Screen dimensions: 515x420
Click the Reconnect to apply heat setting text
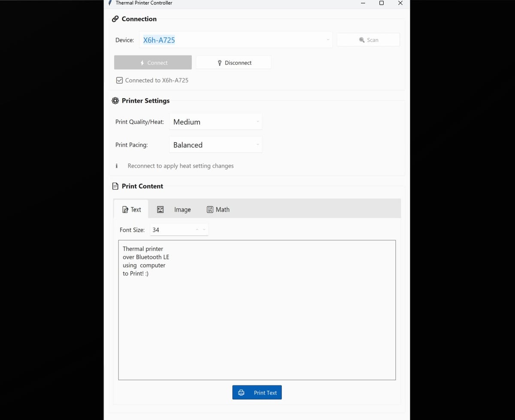pyautogui.click(x=181, y=166)
